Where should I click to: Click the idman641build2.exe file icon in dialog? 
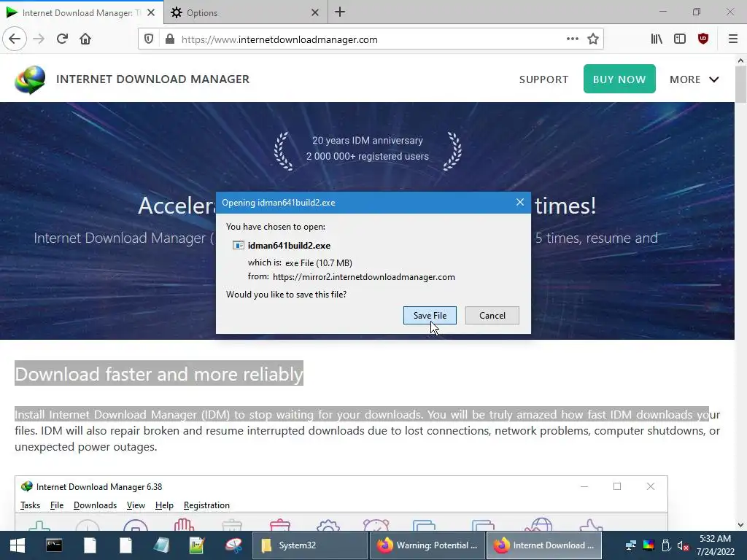239,245
